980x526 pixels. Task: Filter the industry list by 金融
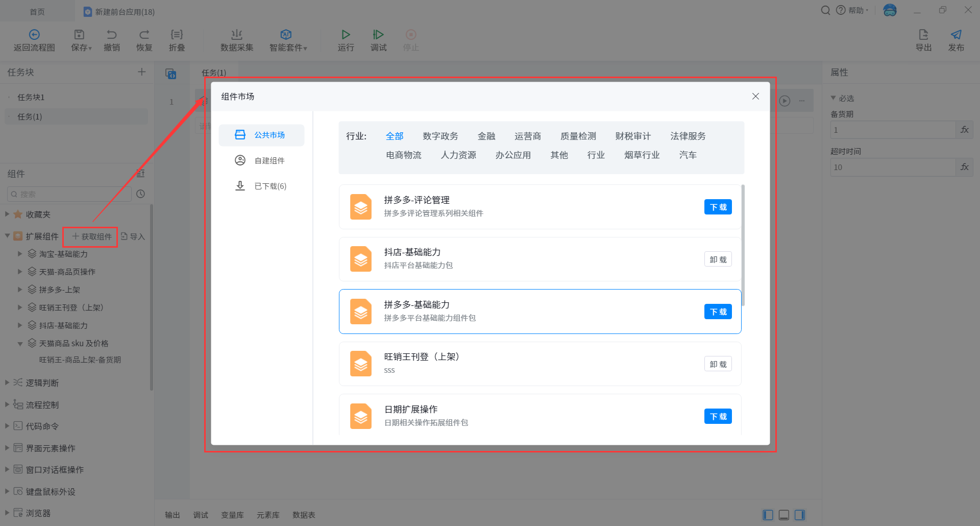click(x=486, y=136)
